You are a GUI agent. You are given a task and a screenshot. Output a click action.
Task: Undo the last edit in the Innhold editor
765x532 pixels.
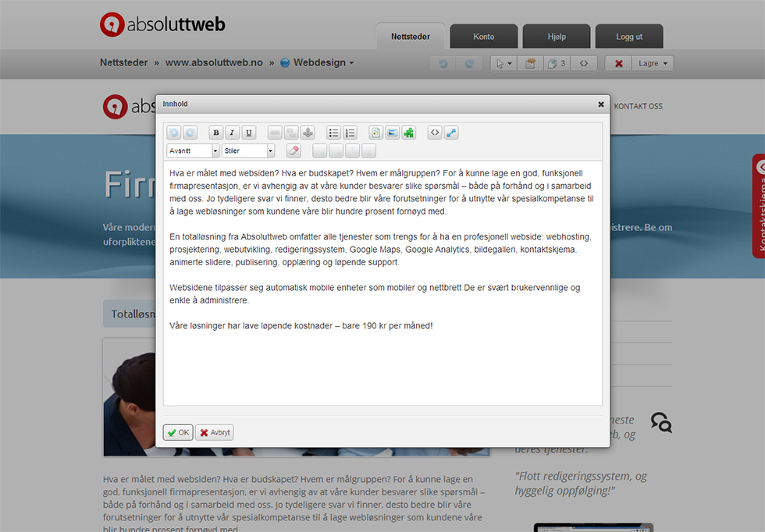(x=173, y=133)
